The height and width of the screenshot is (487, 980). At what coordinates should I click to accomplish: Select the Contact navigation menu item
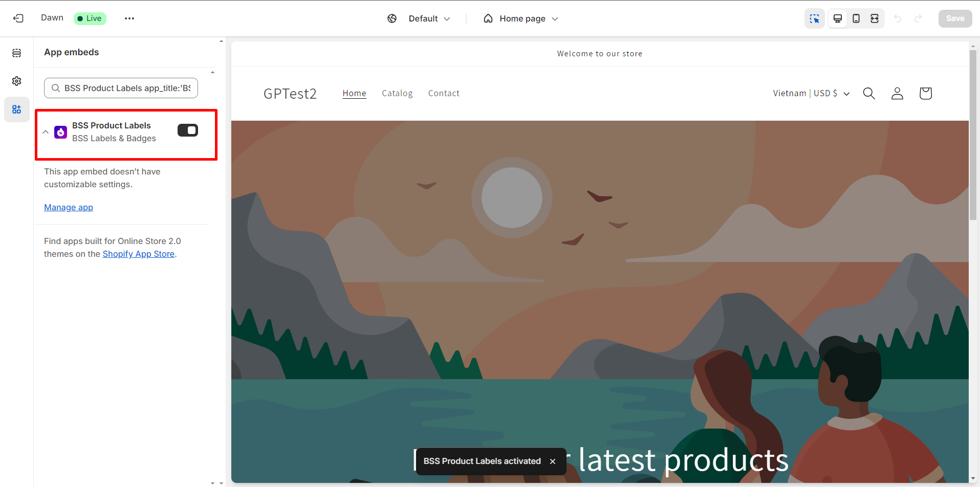pos(444,93)
